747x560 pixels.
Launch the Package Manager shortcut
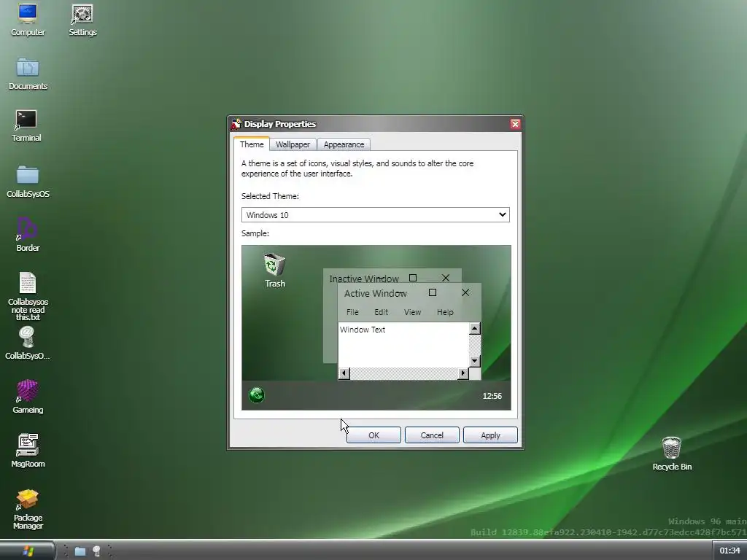(28, 509)
